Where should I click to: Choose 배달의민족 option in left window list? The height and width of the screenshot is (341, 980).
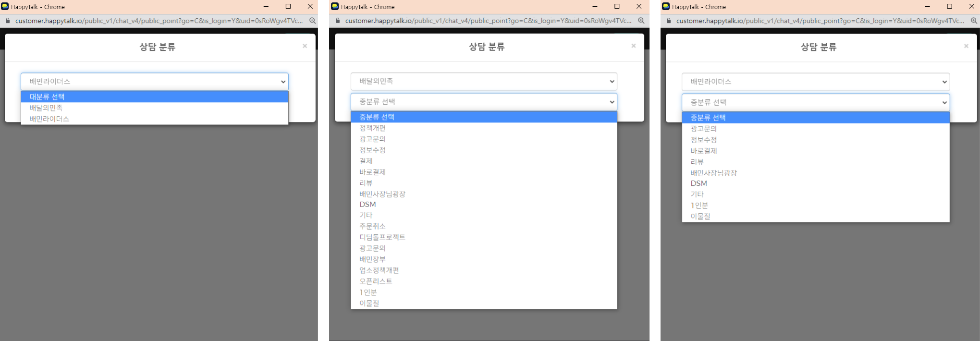pos(154,108)
